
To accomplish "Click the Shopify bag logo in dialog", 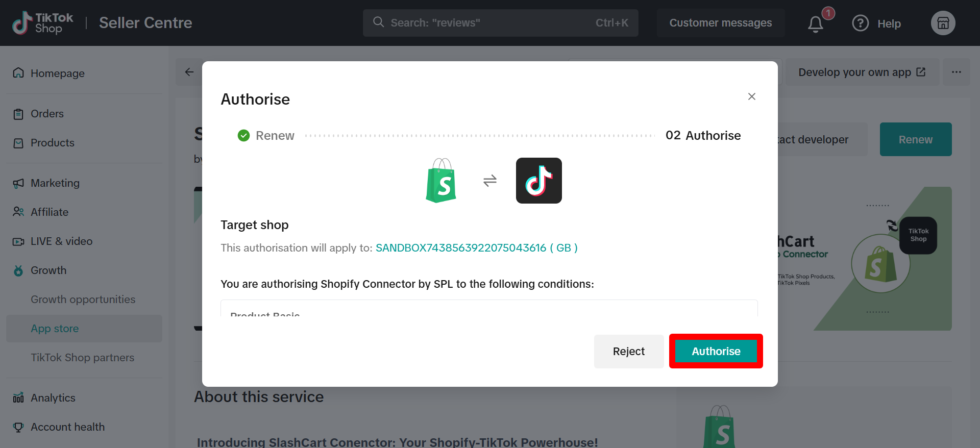I will point(441,181).
